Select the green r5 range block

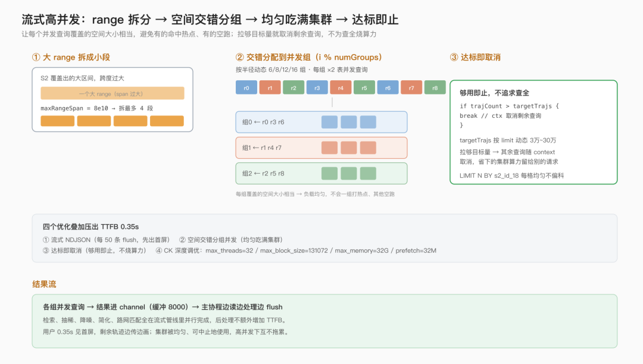tap(364, 87)
